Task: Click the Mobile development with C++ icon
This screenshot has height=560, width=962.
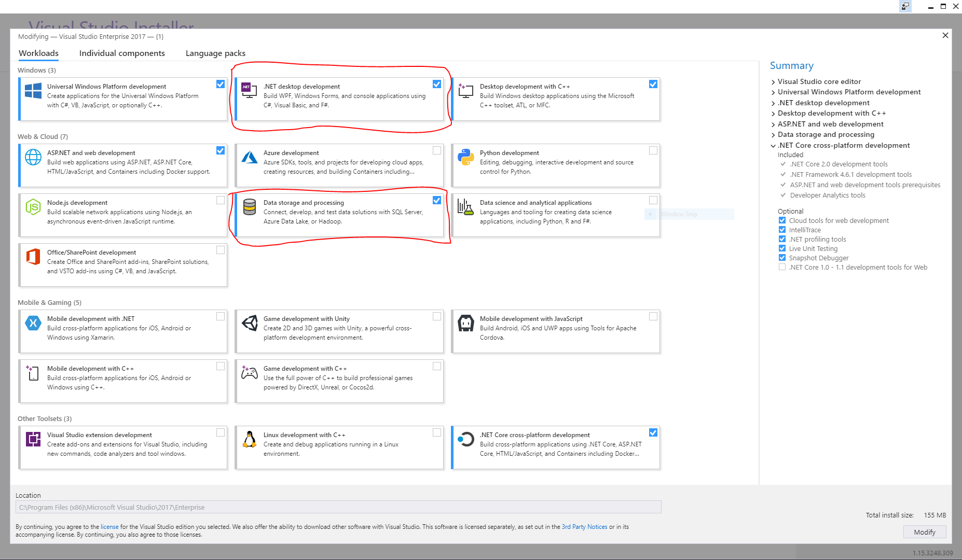Action: coord(33,372)
